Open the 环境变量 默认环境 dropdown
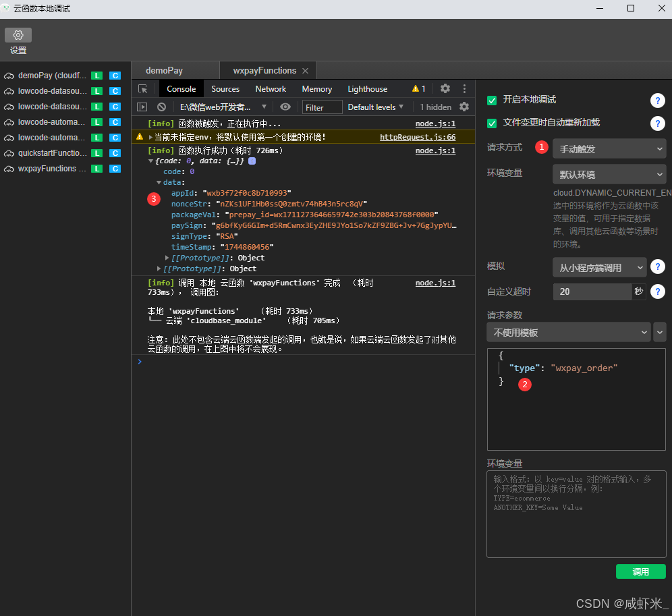Viewport: 672px width, 616px height. click(609, 175)
